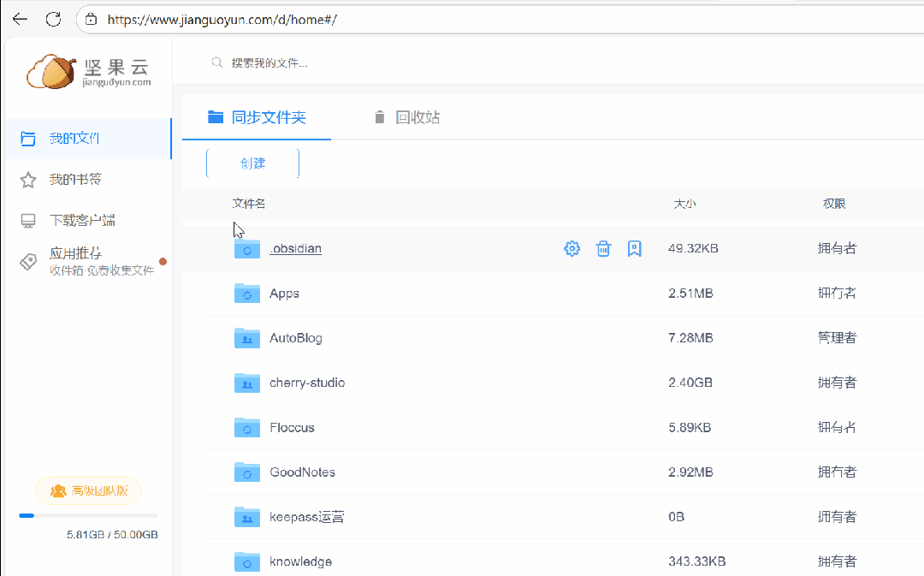
Task: Click the GoodNotes folder icon
Action: click(x=247, y=472)
